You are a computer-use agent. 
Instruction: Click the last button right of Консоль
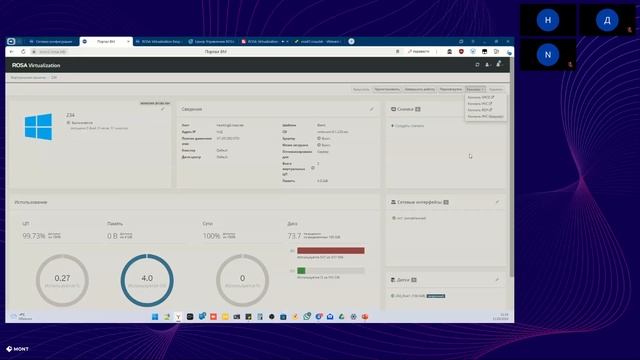tap(496, 89)
